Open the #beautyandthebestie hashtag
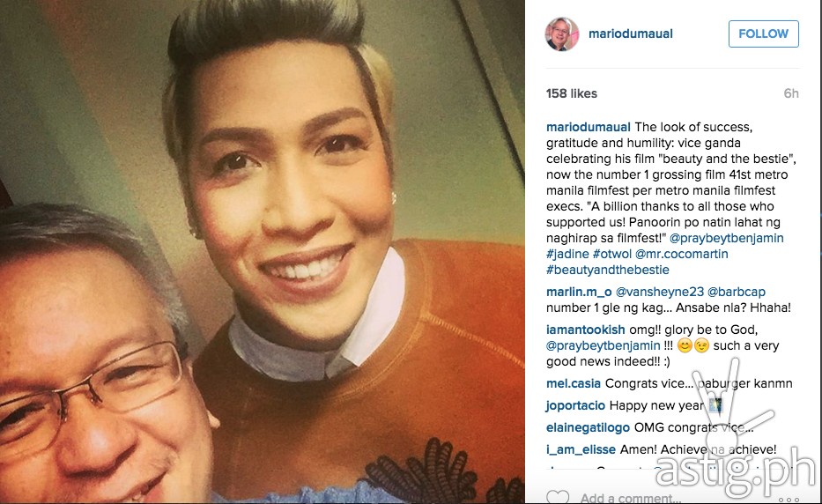Viewport: 822px width, 504px height. pyautogui.click(x=608, y=270)
